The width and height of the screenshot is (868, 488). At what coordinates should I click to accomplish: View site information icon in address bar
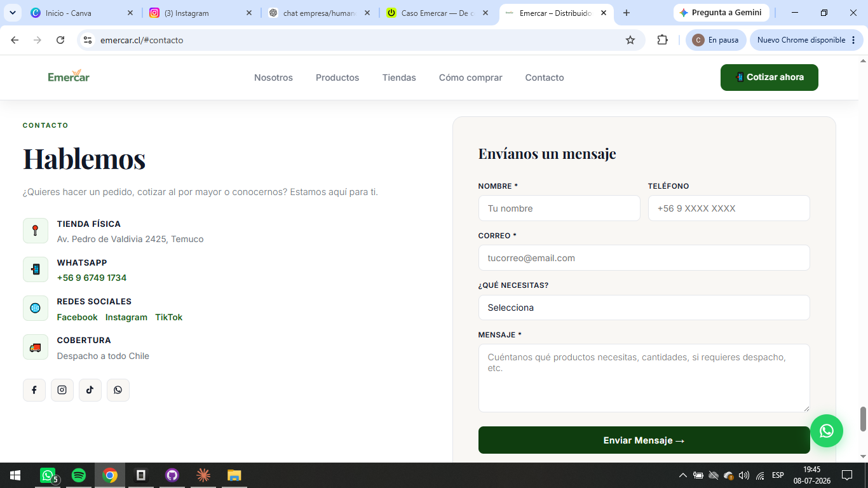click(88, 40)
